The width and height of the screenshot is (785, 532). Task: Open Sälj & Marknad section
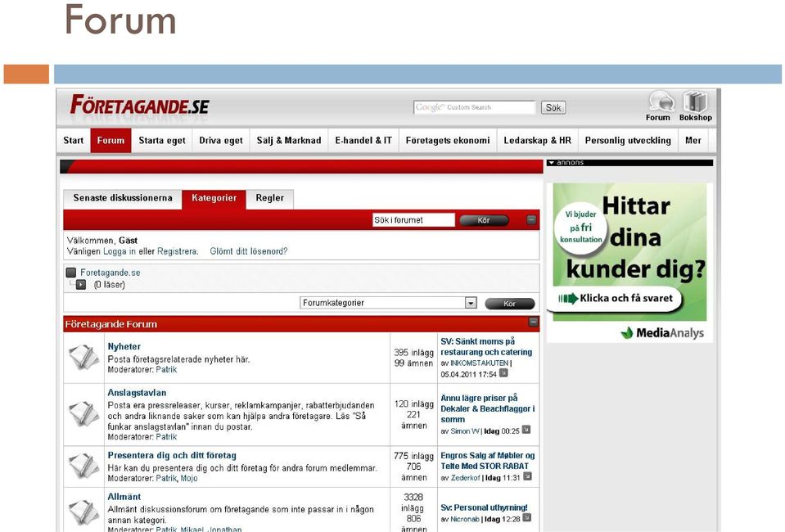click(289, 141)
